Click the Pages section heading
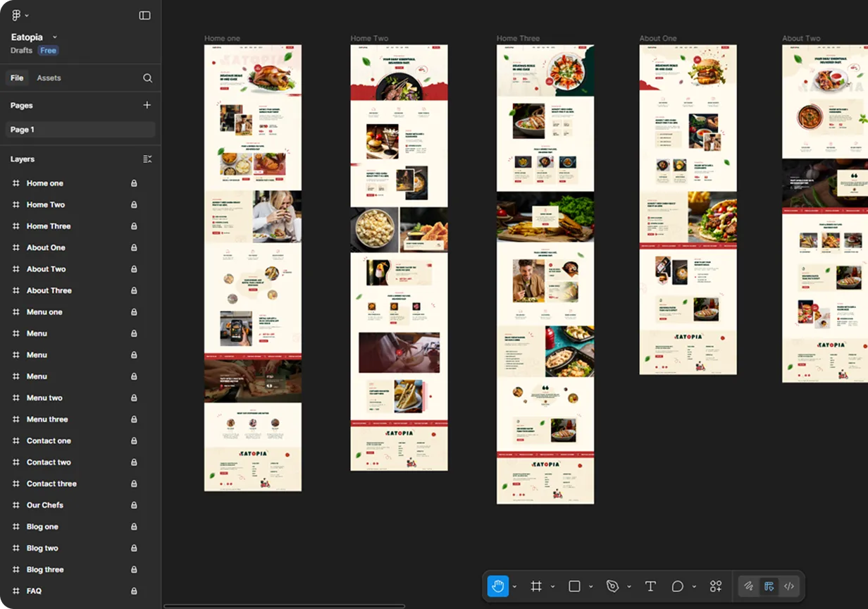 [x=22, y=105]
